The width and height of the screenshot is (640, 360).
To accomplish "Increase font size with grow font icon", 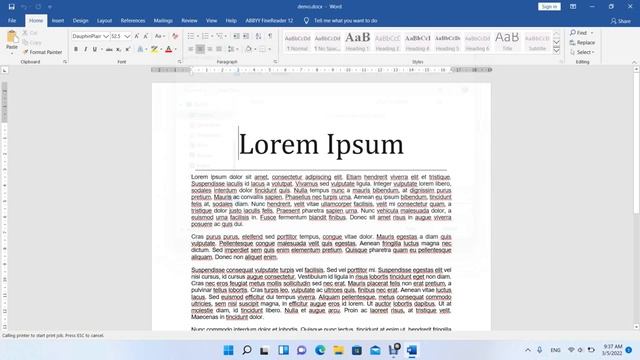I will [x=137, y=36].
